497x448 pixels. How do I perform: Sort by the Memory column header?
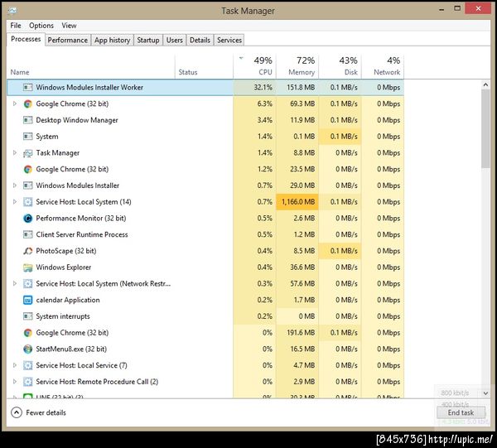click(297, 66)
